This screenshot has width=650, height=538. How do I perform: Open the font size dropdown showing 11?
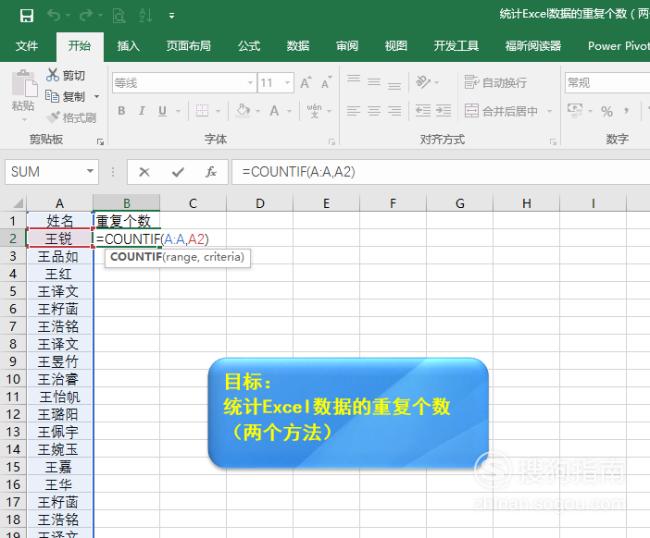(288, 83)
